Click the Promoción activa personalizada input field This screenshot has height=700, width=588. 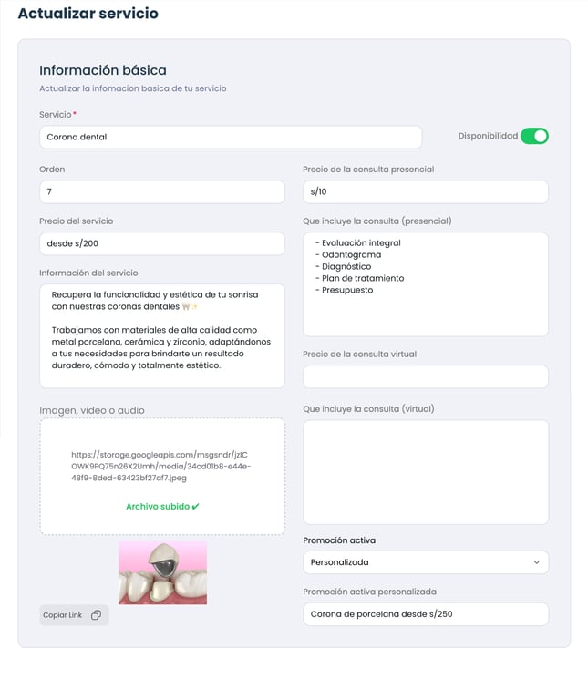pyautogui.click(x=426, y=614)
